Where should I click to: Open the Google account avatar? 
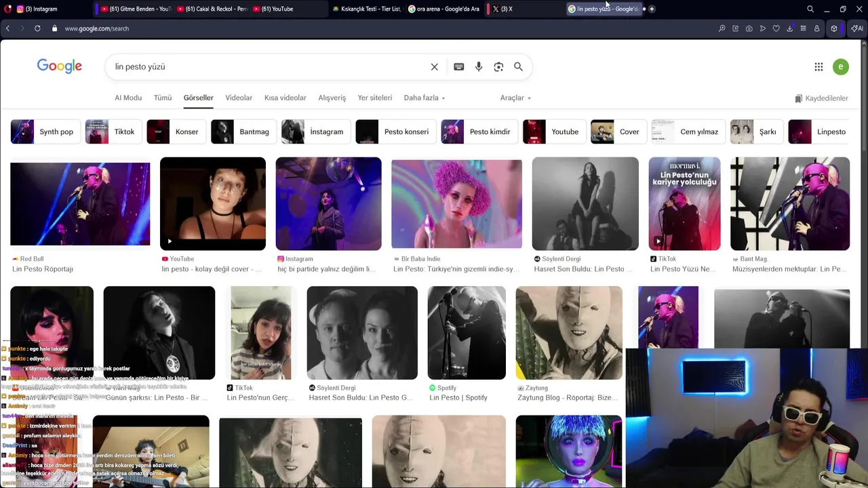click(841, 67)
